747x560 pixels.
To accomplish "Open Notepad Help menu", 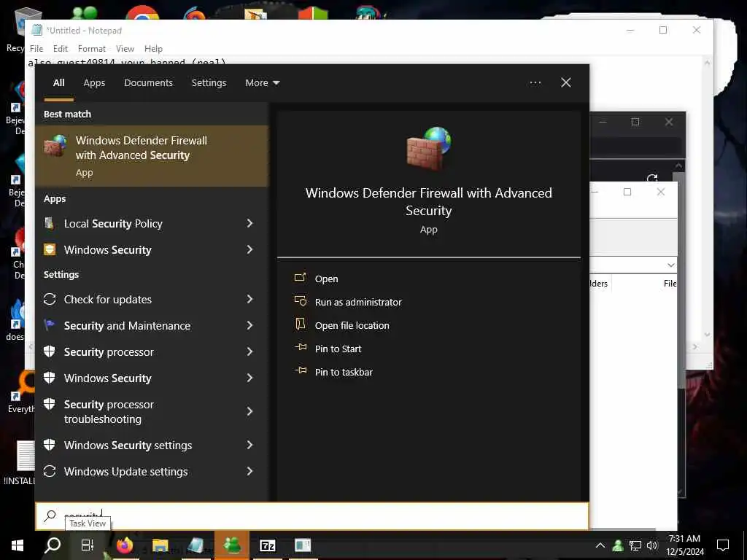I will [x=153, y=49].
